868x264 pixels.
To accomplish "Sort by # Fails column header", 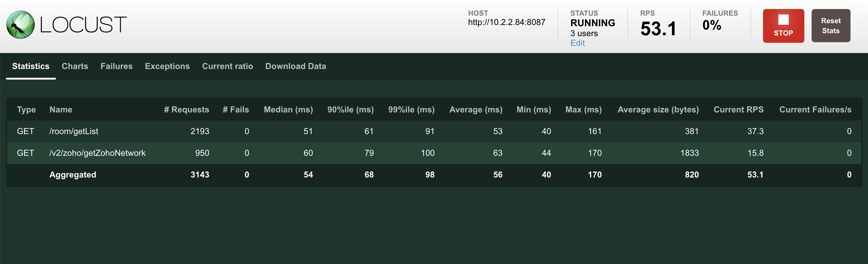I will (x=236, y=110).
